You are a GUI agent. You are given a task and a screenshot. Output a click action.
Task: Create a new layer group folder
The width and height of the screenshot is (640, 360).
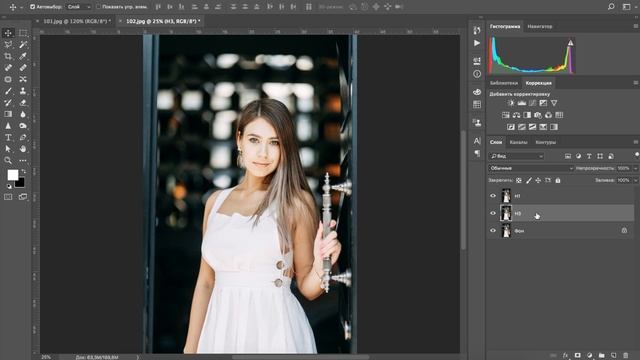pos(602,356)
